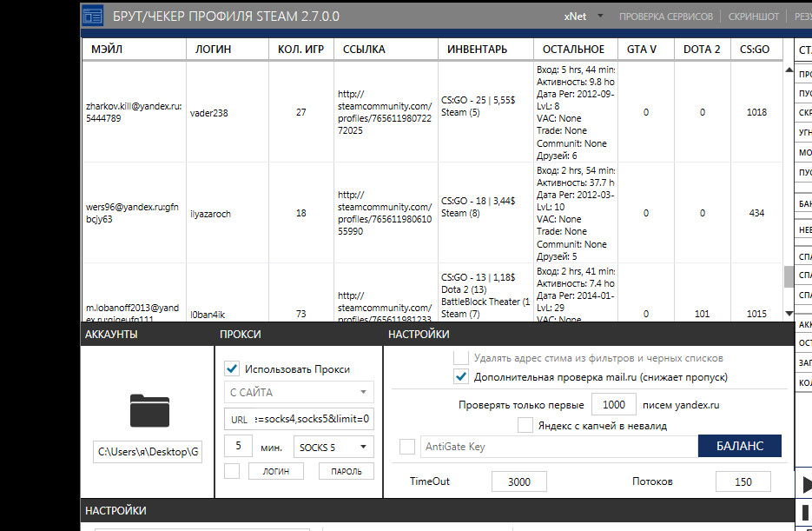812x531 pixels.
Task: Toggle the checkbox beside AntiGate Key field
Action: (407, 446)
